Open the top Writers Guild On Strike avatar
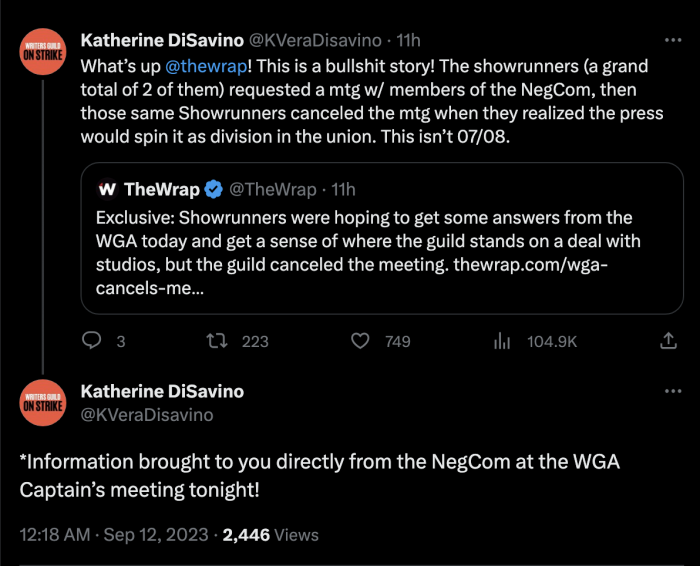Image resolution: width=700 pixels, height=566 pixels. (42, 52)
